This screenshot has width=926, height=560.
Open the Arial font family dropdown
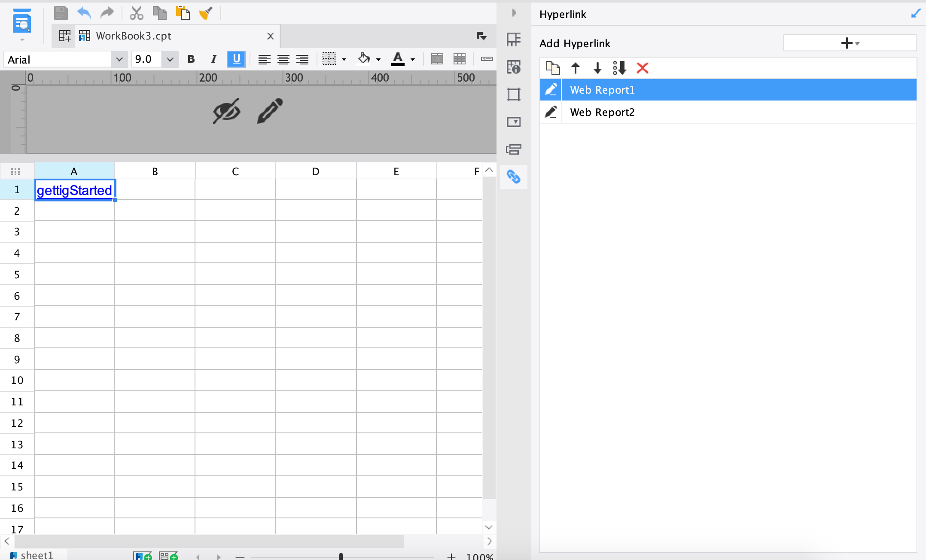pyautogui.click(x=119, y=59)
